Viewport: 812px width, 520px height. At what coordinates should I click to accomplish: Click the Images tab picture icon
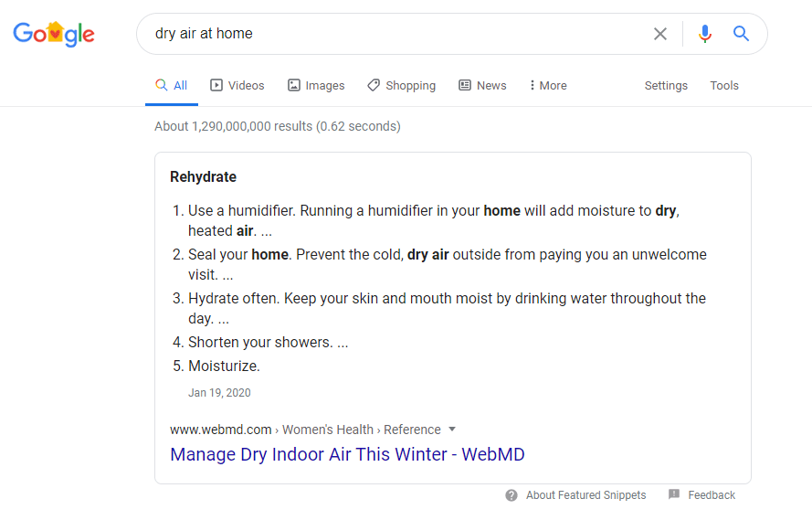pyautogui.click(x=294, y=85)
